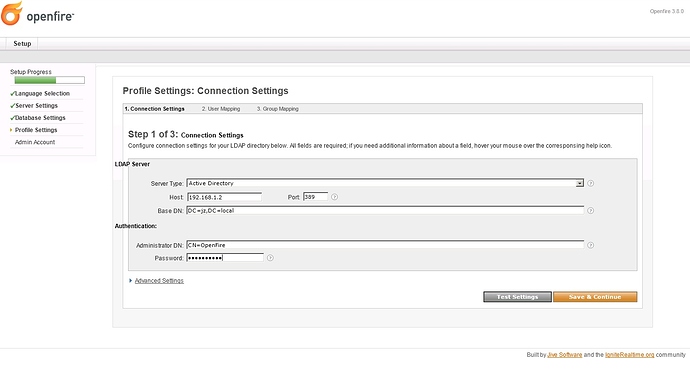This screenshot has height=389, width=690.
Task: Open the Jive Software link
Action: click(x=565, y=355)
